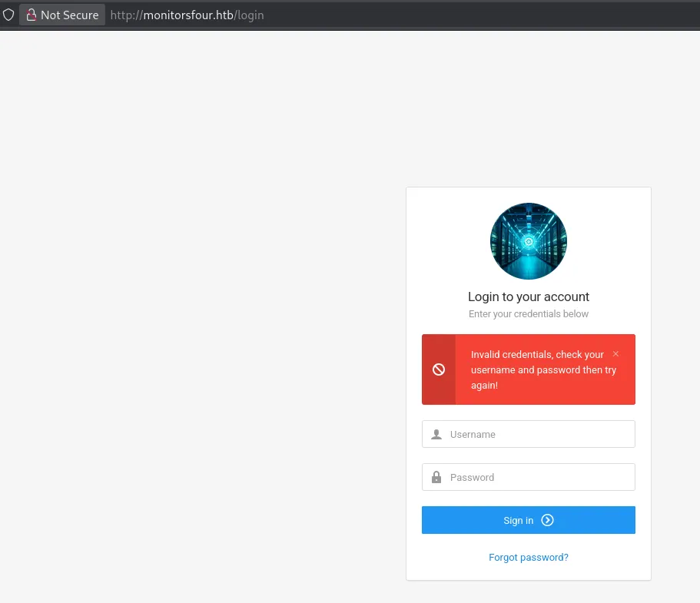Viewport: 700px width, 603px height.
Task: Click the /login path in the address bar
Action: tap(249, 15)
